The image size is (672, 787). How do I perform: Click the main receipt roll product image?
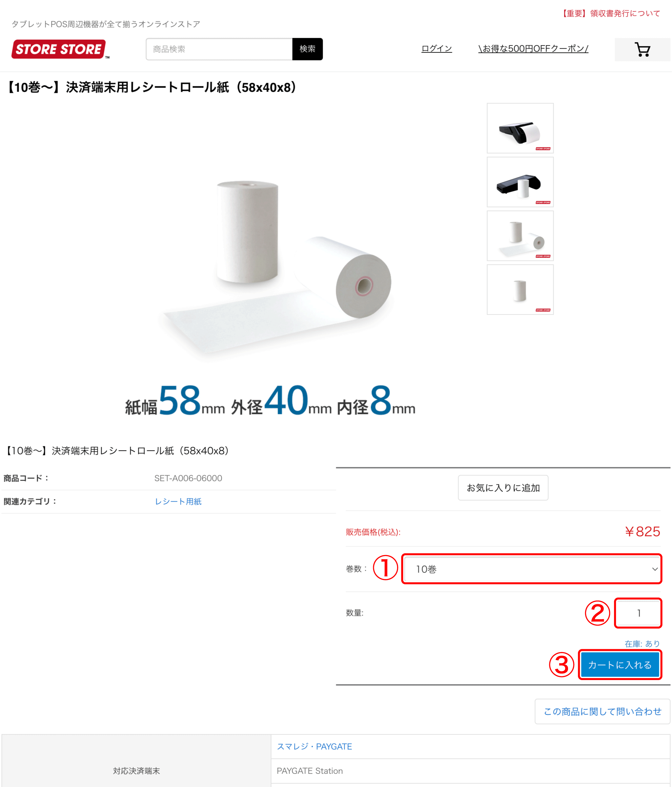[270, 266]
